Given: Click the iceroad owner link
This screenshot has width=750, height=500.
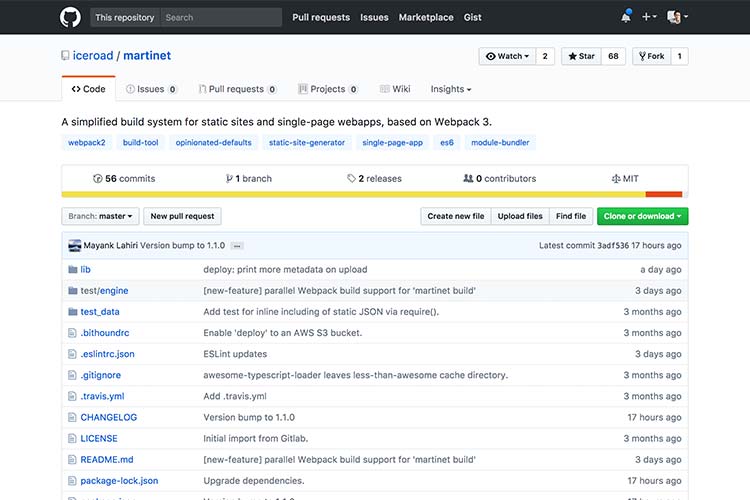Looking at the screenshot, I should (93, 56).
